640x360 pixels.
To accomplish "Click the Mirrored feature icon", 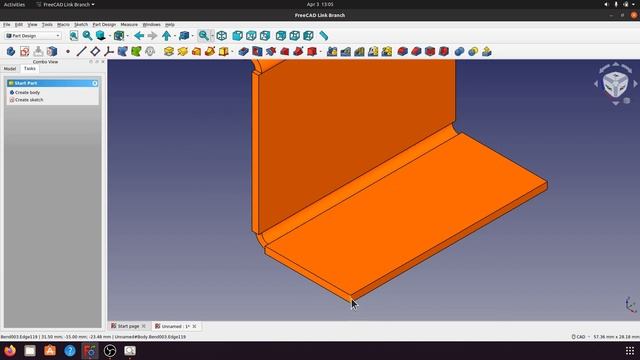I will [332, 51].
